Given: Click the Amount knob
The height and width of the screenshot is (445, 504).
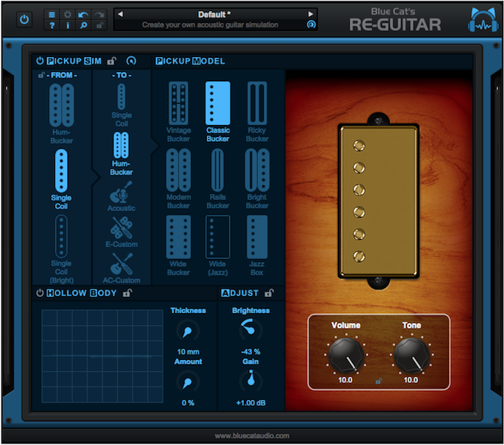Looking at the screenshot, I should [188, 382].
